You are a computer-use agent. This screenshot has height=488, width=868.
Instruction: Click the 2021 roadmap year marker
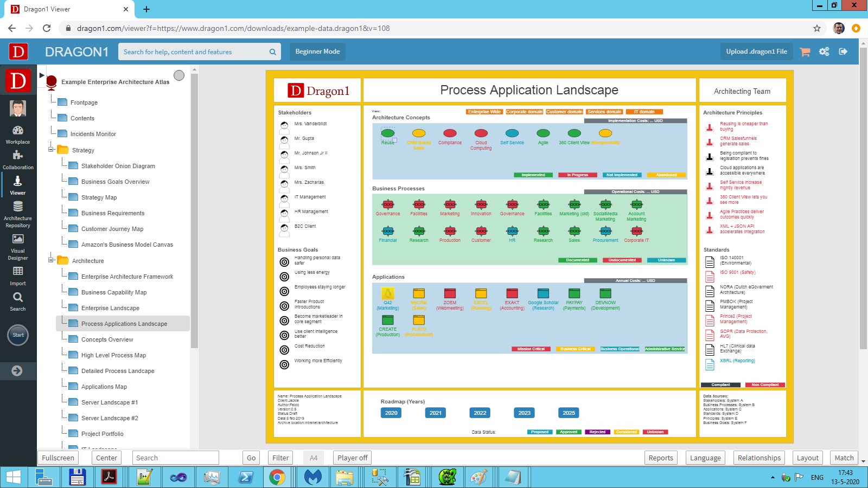[436, 413]
